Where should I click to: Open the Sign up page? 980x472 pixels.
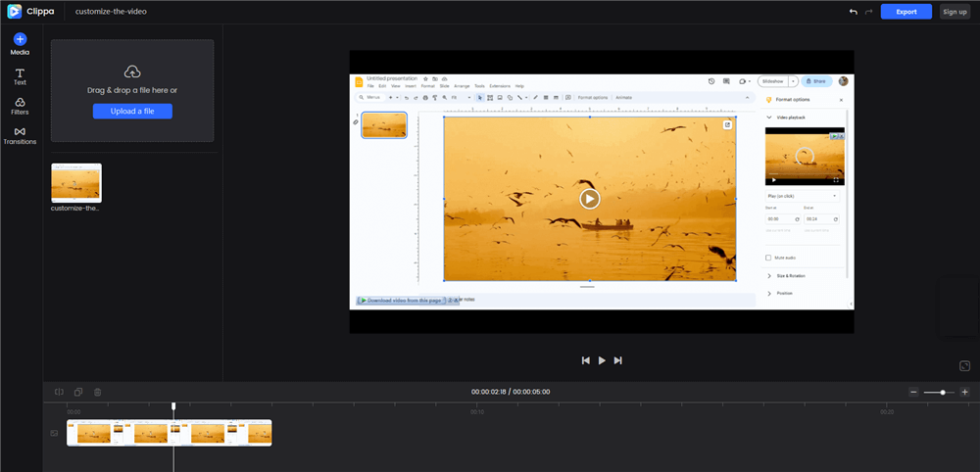tap(955, 12)
